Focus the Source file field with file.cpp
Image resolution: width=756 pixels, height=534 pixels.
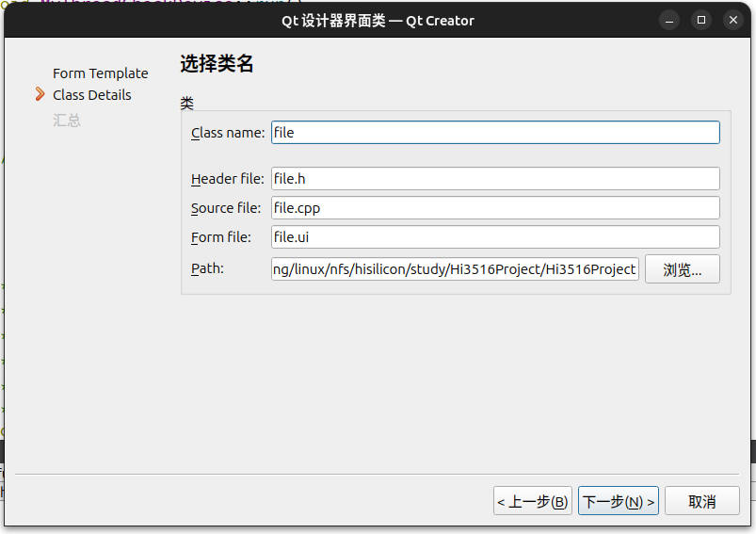click(495, 208)
